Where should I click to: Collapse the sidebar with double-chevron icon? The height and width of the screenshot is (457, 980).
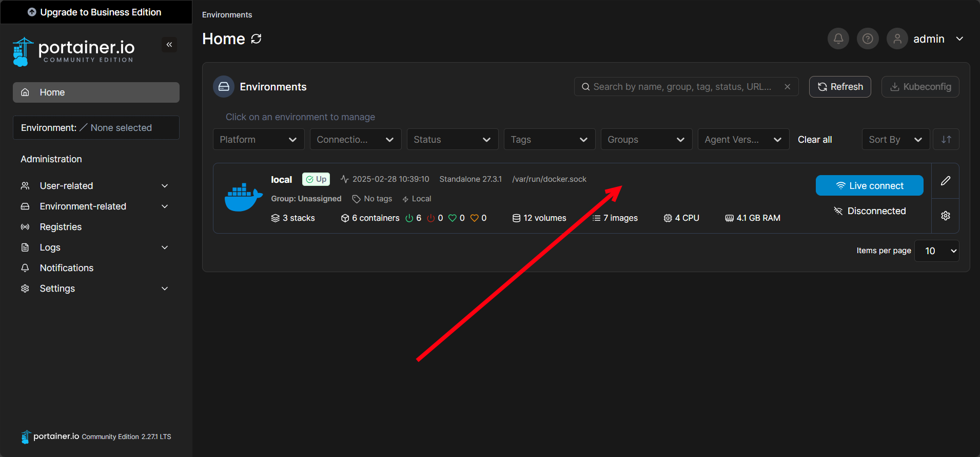click(169, 45)
